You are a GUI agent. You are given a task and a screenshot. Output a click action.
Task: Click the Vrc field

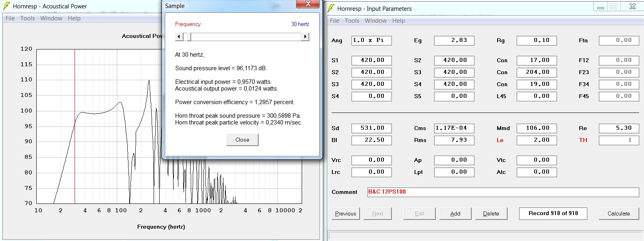pos(371,160)
